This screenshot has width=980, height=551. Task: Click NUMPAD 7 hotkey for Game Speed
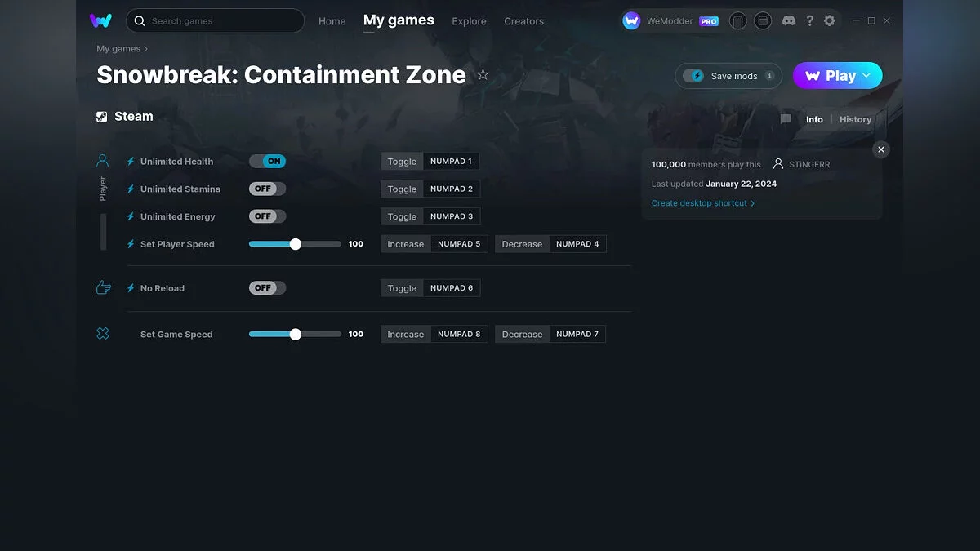pos(577,334)
